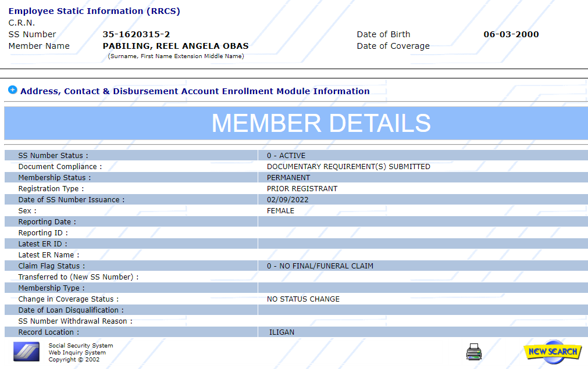
Task: Click the NO FINAL/FUNERAL CLAIM flag value
Action: 320,266
